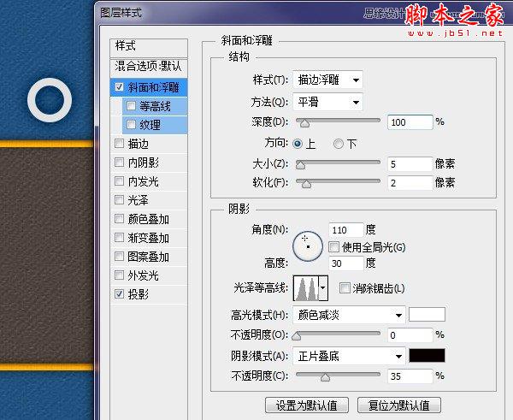513x420 pixels.
Task: Enable the 光泽 checkbox
Action: tap(119, 199)
